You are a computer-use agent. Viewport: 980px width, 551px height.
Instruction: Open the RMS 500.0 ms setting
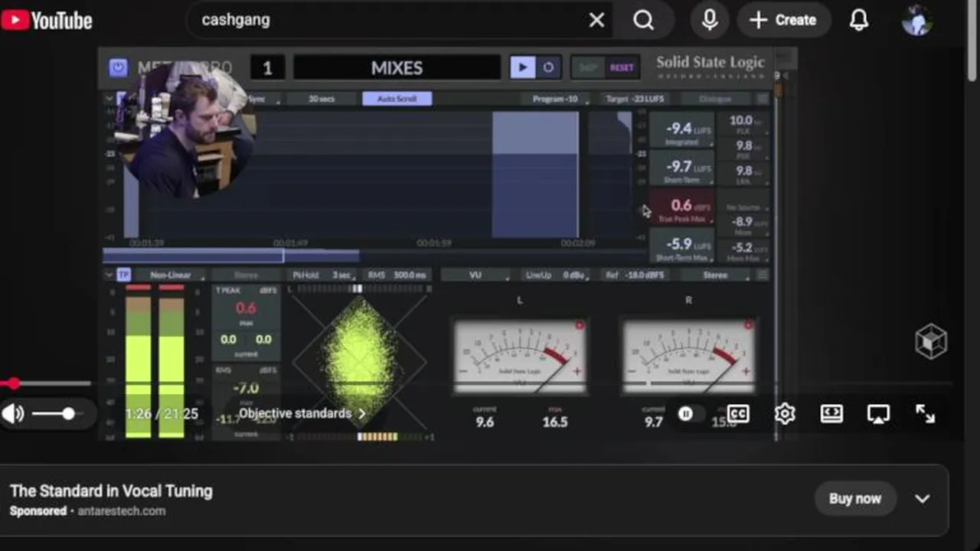click(x=398, y=275)
